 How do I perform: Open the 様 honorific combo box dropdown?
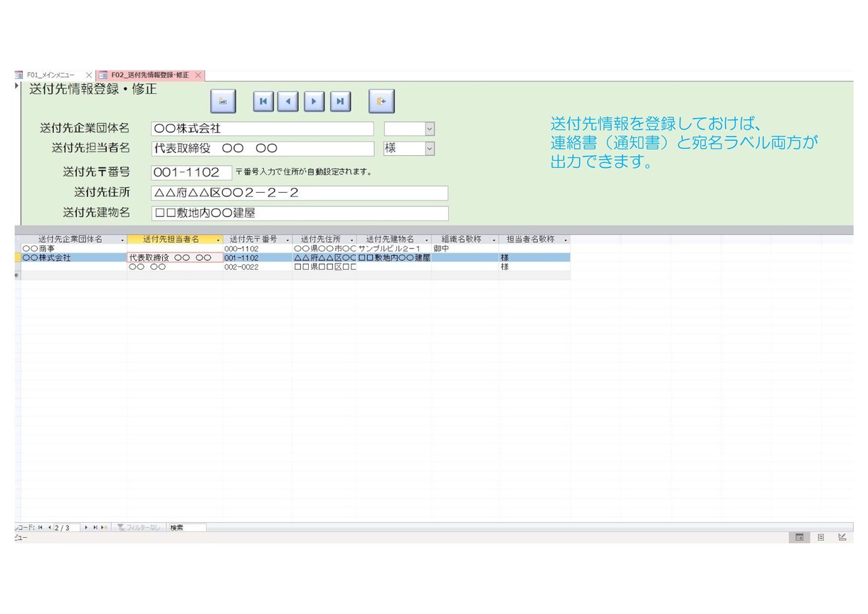tap(429, 149)
